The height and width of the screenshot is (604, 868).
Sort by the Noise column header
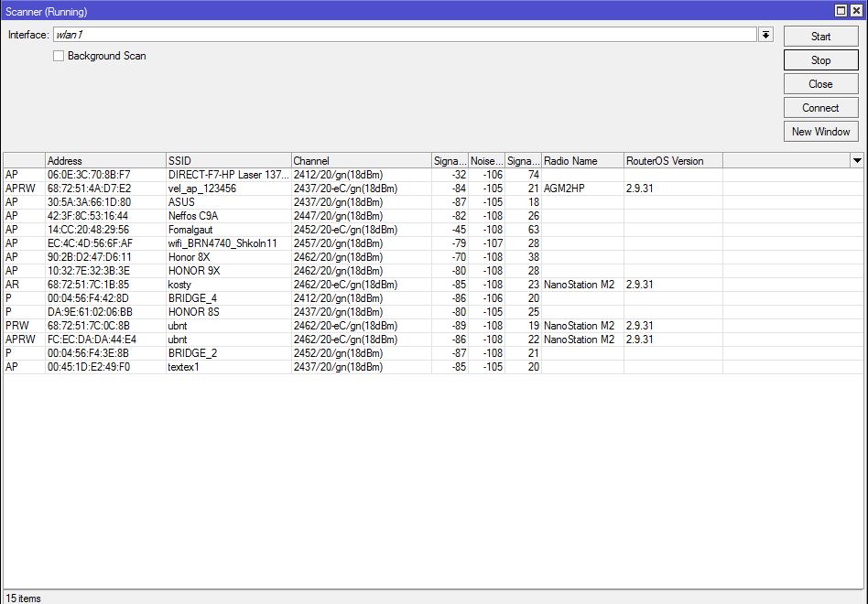click(486, 161)
